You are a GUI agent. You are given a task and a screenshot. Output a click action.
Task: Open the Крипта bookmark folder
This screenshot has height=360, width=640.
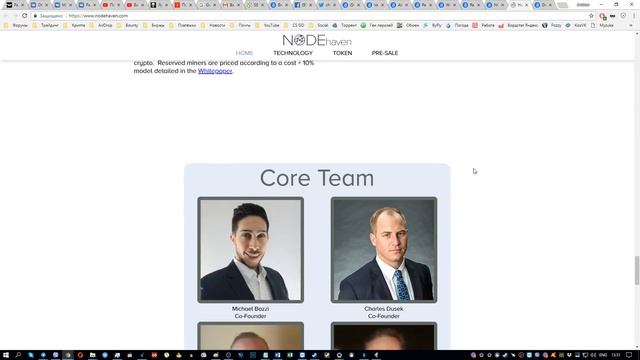click(75, 25)
